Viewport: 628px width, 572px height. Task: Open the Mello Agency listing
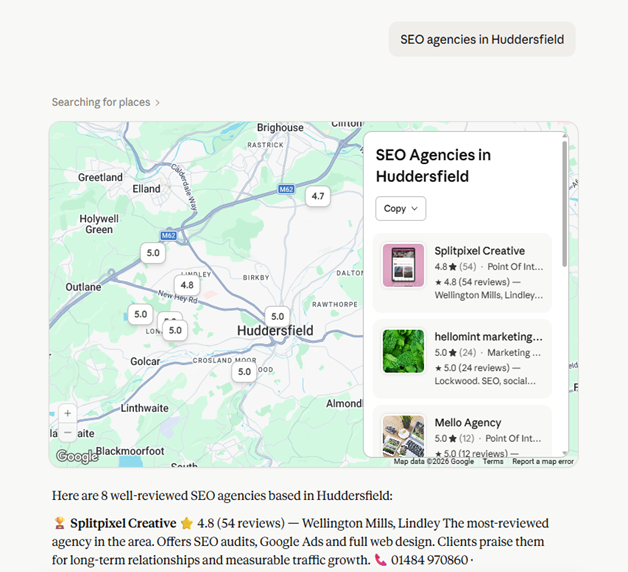pyautogui.click(x=462, y=433)
